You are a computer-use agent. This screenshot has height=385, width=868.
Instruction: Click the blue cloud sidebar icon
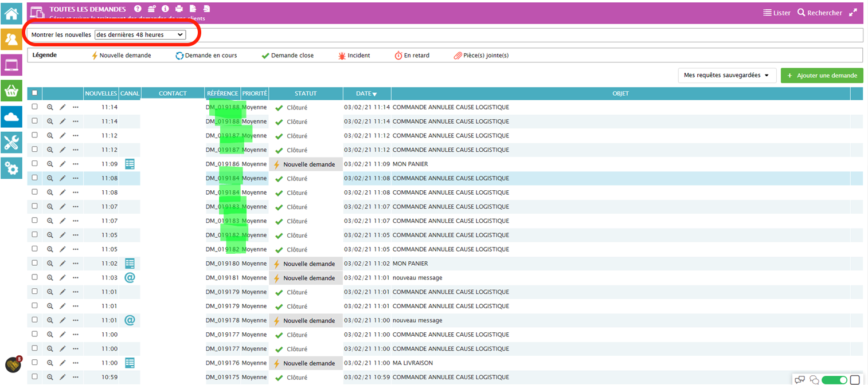[11, 117]
